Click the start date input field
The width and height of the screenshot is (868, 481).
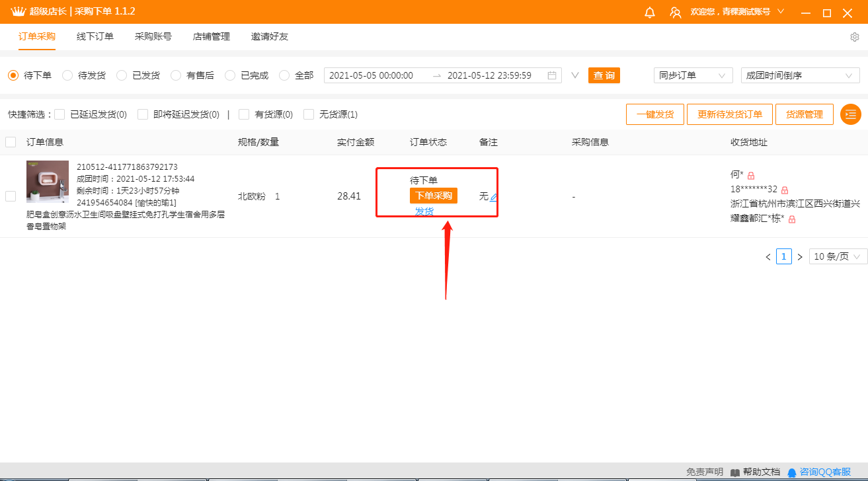372,75
